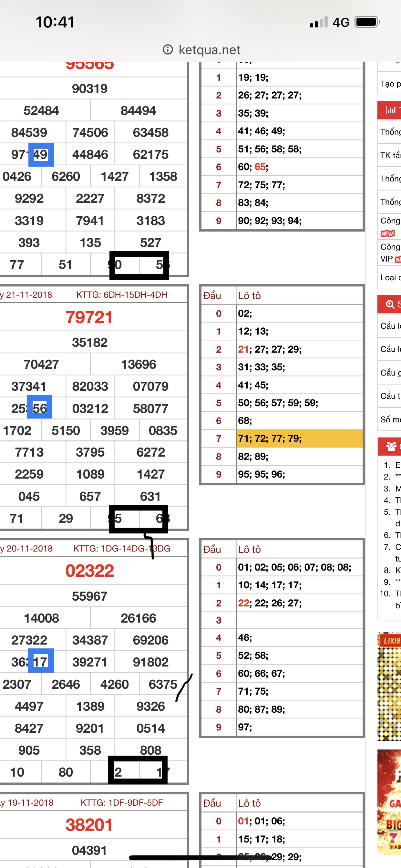401x868 pixels.
Task: Tap the prize number 2646
Action: pyautogui.click(x=66, y=684)
